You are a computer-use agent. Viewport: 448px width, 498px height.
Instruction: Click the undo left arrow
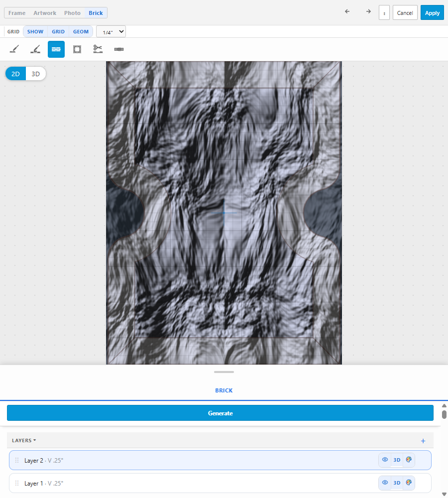(x=347, y=12)
